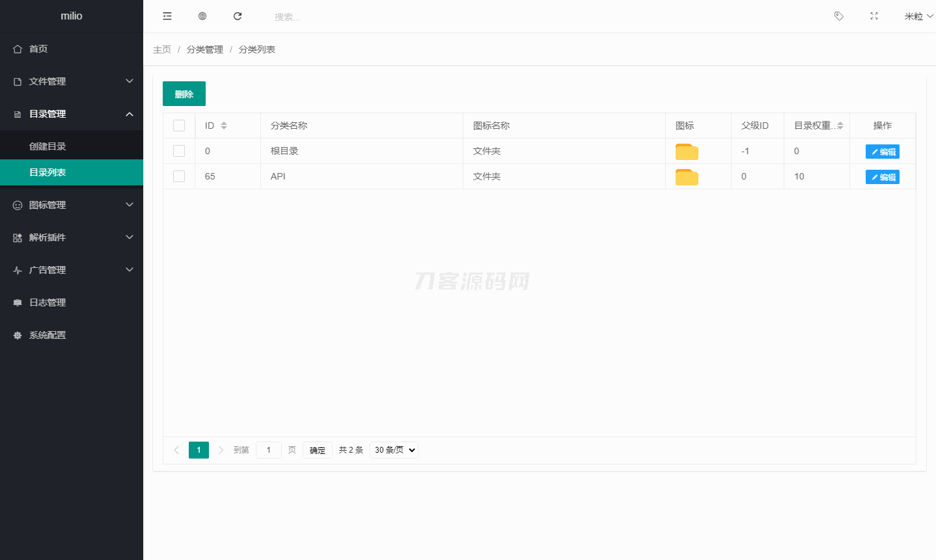Open the 30 条/页 page size dropdown

394,450
